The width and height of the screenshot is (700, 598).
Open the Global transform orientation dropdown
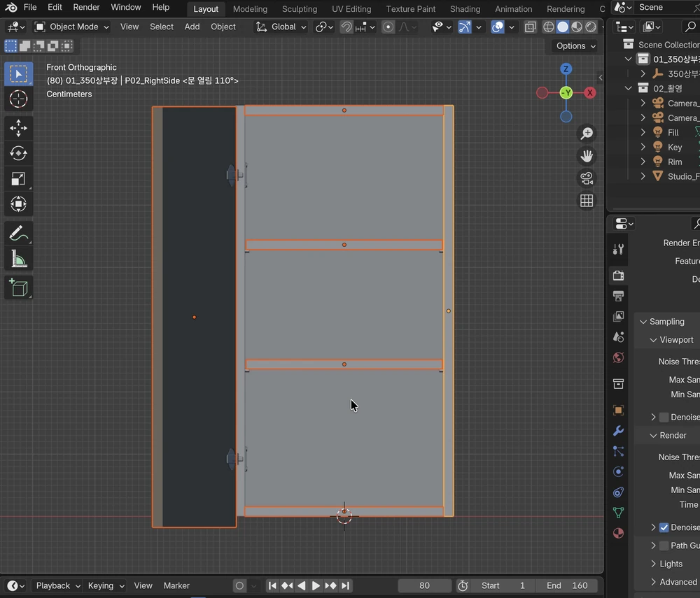click(x=281, y=27)
